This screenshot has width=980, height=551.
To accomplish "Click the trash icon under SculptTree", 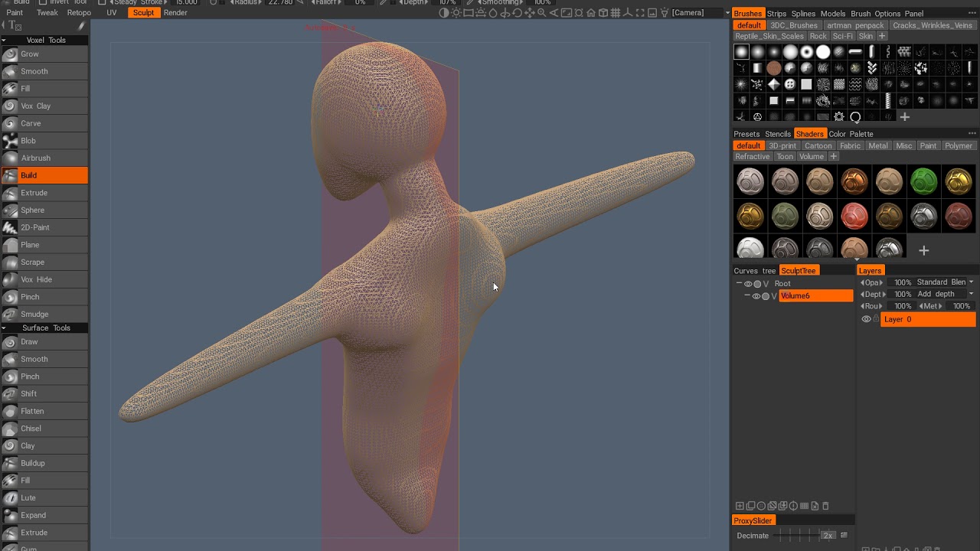I will (825, 506).
